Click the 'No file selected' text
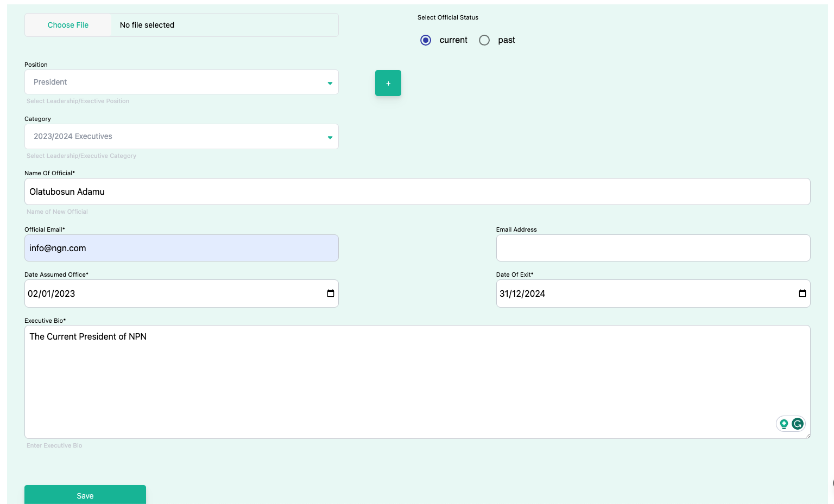This screenshot has height=504, width=834. click(x=147, y=25)
